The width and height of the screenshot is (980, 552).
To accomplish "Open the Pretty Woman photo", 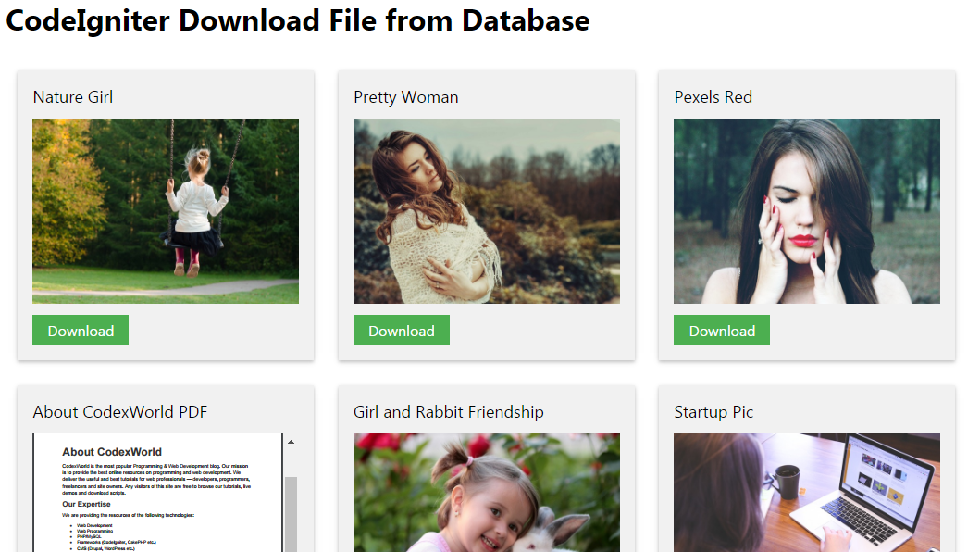I will [x=486, y=211].
